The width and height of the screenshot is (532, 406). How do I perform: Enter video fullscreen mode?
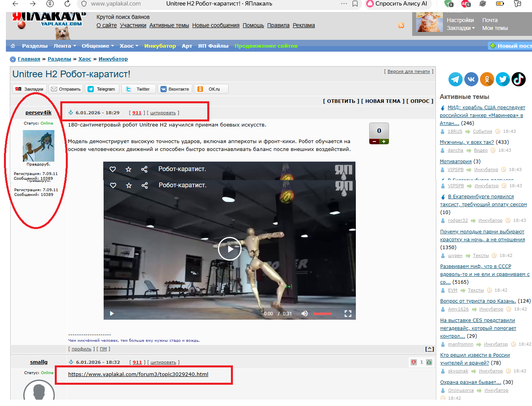pyautogui.click(x=348, y=314)
